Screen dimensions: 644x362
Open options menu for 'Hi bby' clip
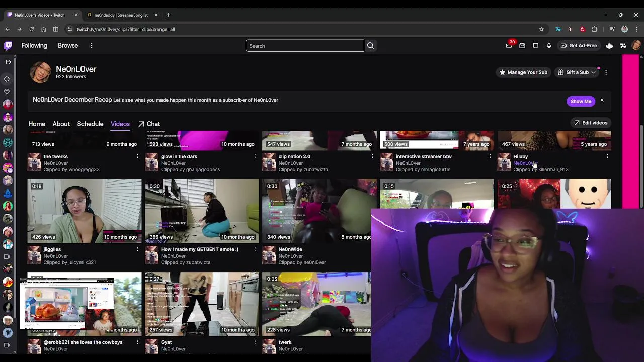(607, 156)
